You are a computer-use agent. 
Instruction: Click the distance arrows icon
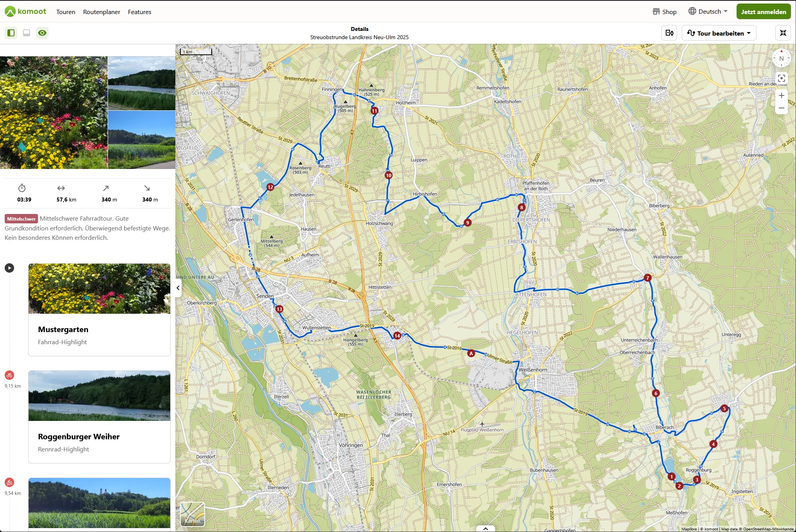click(61, 188)
